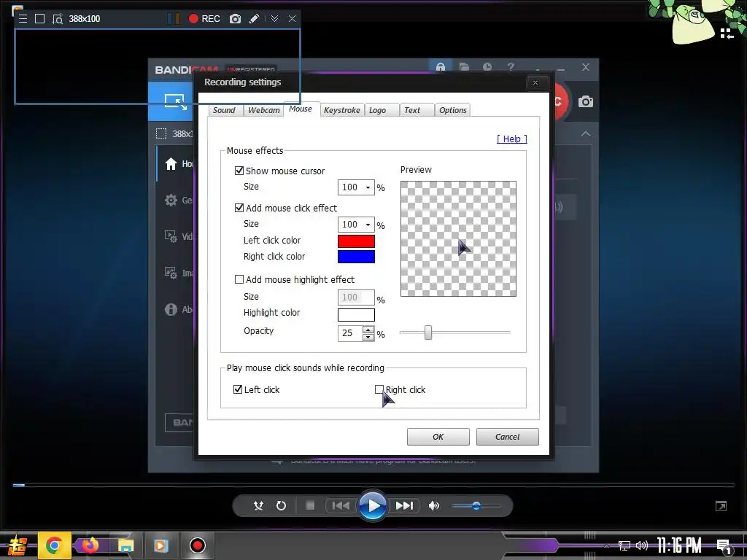The image size is (747, 560).
Task: Click the find window magnifier icon
Action: [x=58, y=19]
